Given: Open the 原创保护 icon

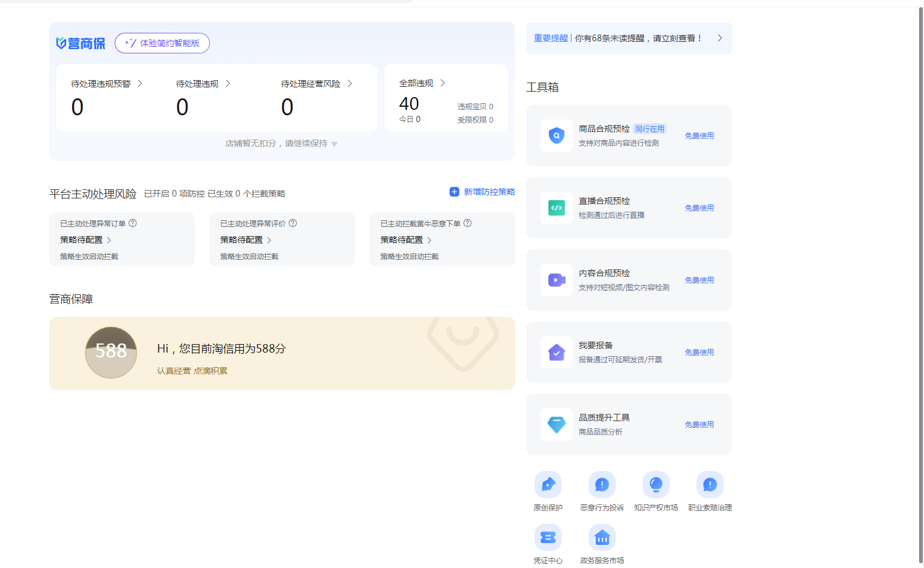Looking at the screenshot, I should pos(548,484).
